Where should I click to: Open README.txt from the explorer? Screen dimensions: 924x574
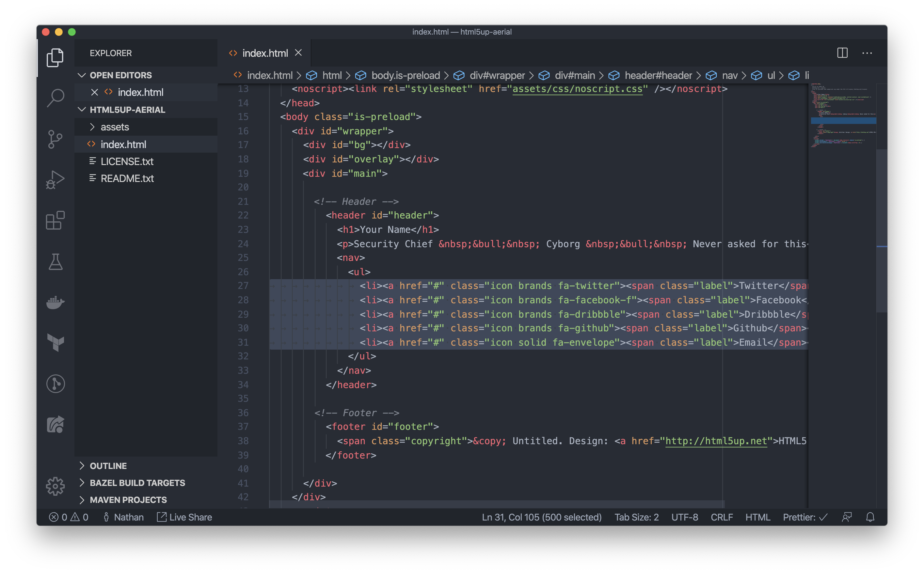tap(127, 178)
